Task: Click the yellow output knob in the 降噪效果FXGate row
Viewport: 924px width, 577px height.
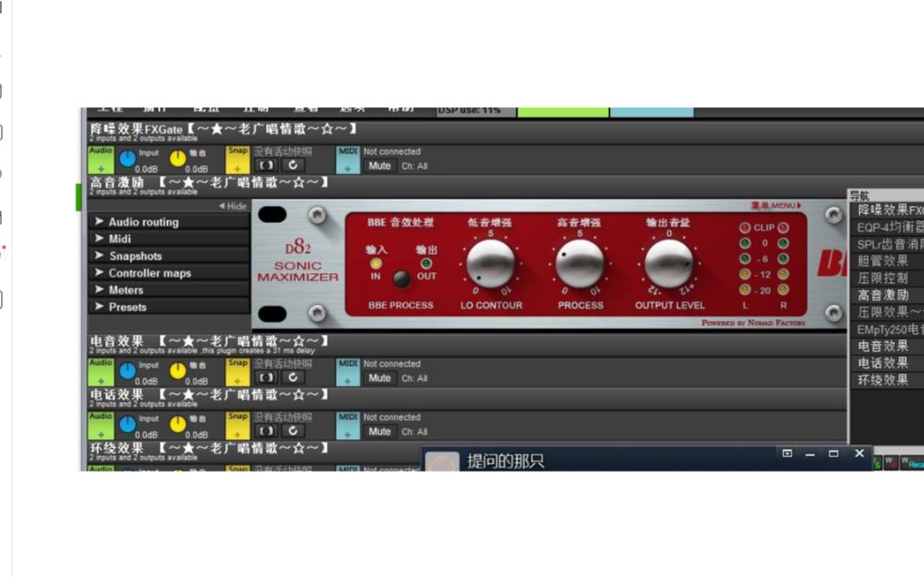Action: pyautogui.click(x=177, y=159)
